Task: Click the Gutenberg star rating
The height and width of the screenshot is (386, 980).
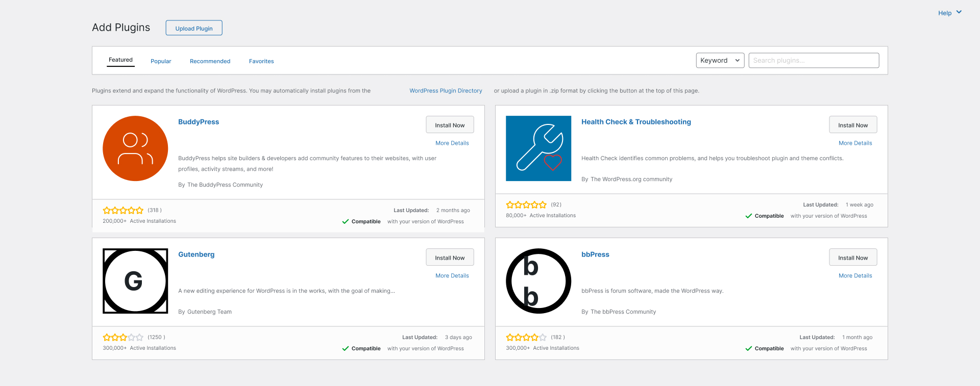Action: [123, 337]
